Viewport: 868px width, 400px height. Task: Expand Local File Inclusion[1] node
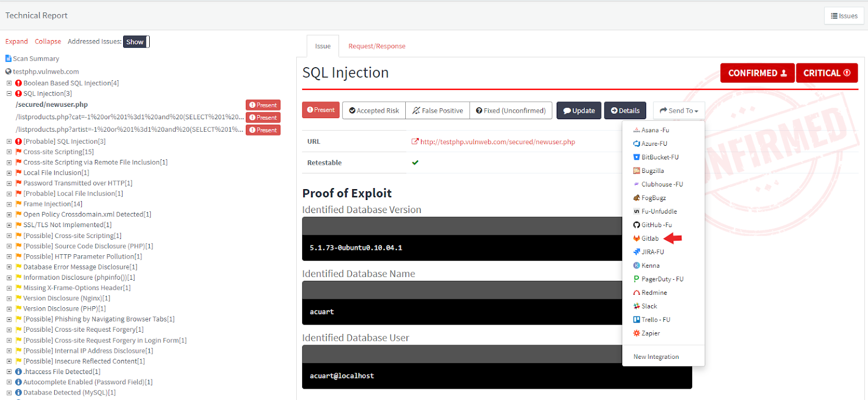[x=9, y=173]
